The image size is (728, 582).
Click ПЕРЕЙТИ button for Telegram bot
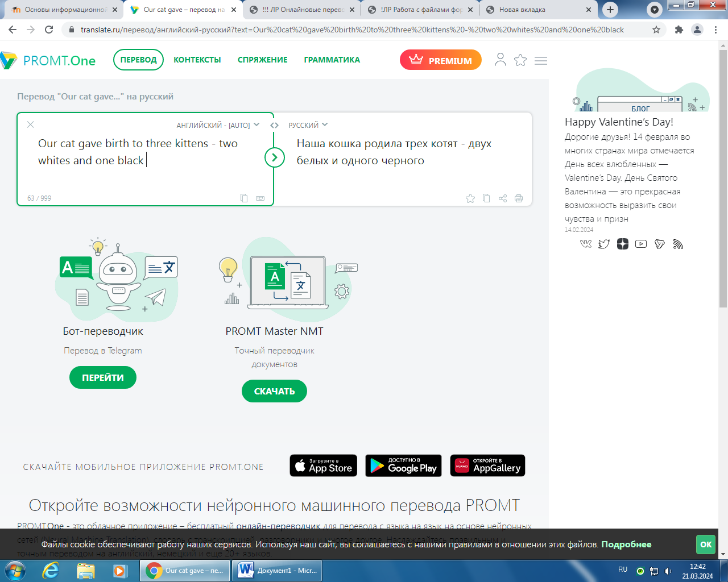coord(103,377)
